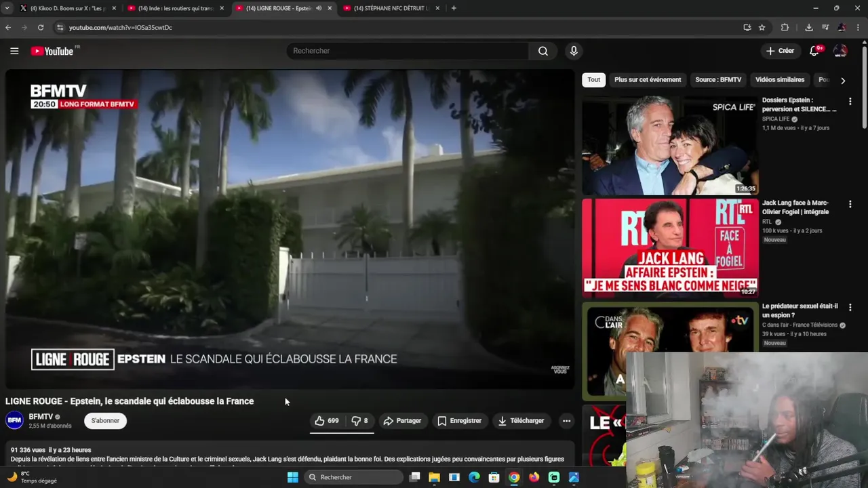This screenshot has height=488, width=868.
Task: Play or pause the BFMTV video player
Action: click(290, 229)
